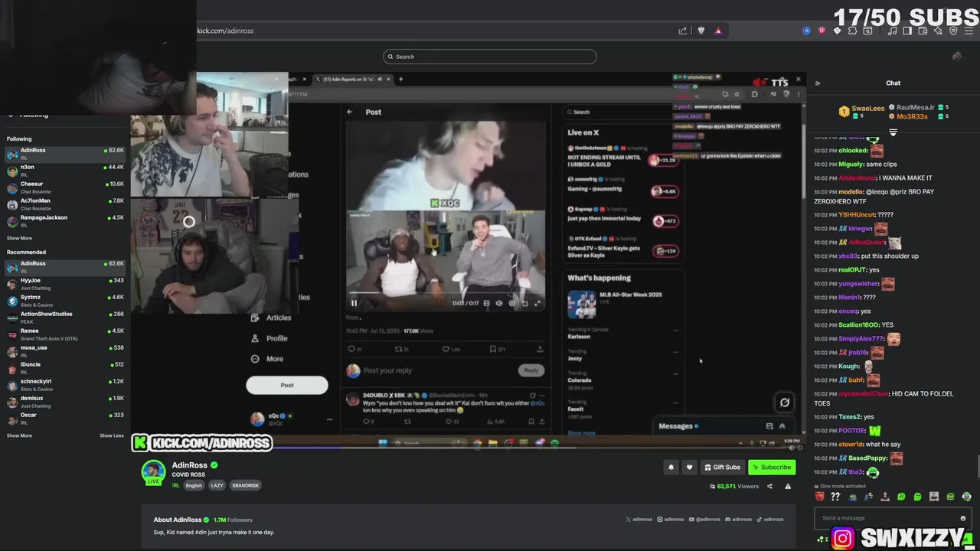Focus the Kick search field

click(490, 56)
